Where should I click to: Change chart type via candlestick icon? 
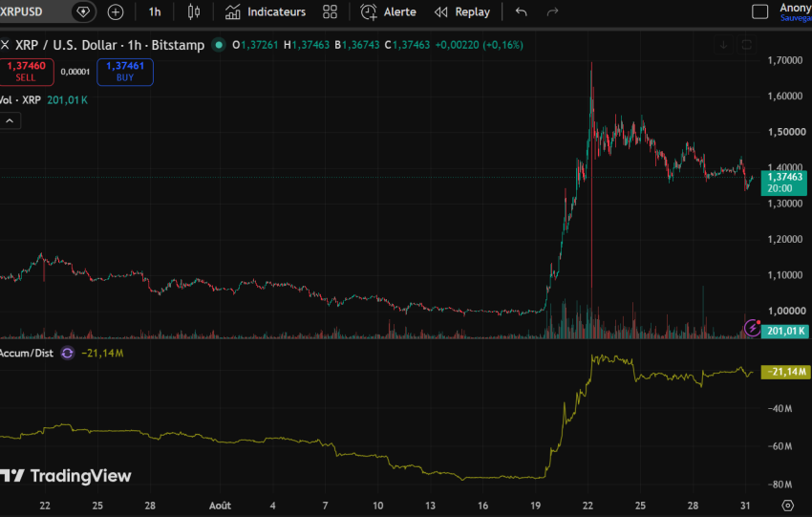click(x=194, y=11)
